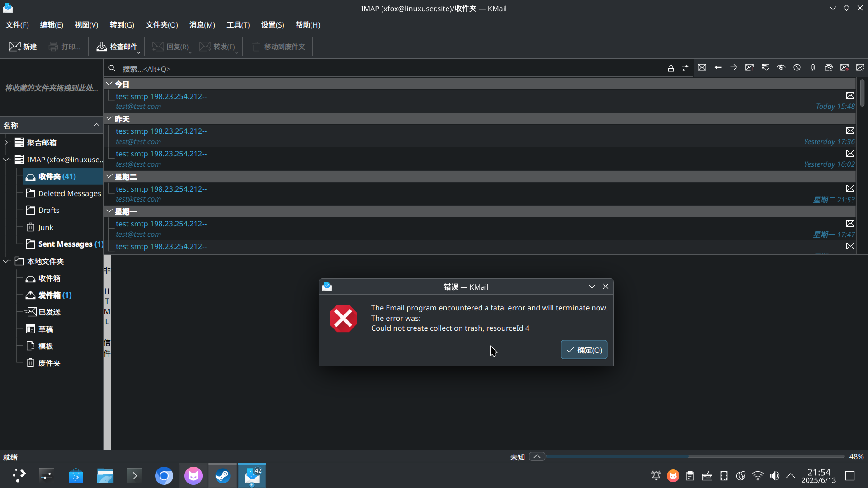Image resolution: width=868 pixels, height=488 pixels.
Task: Open the 视图(V) menu
Action: (86, 25)
